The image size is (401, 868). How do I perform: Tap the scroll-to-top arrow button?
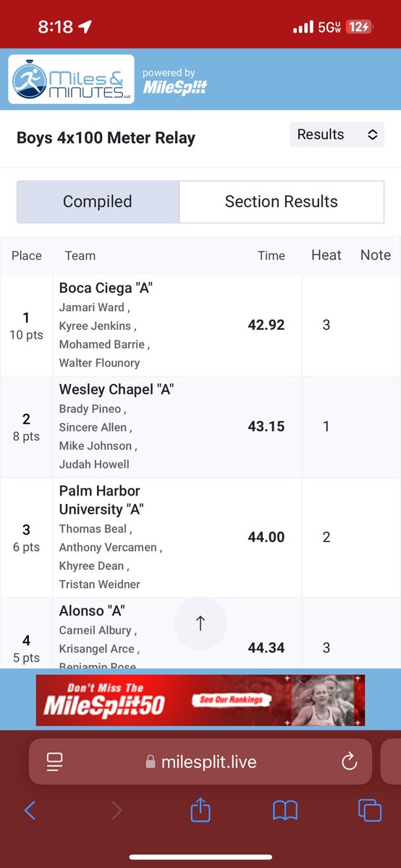pos(200,623)
